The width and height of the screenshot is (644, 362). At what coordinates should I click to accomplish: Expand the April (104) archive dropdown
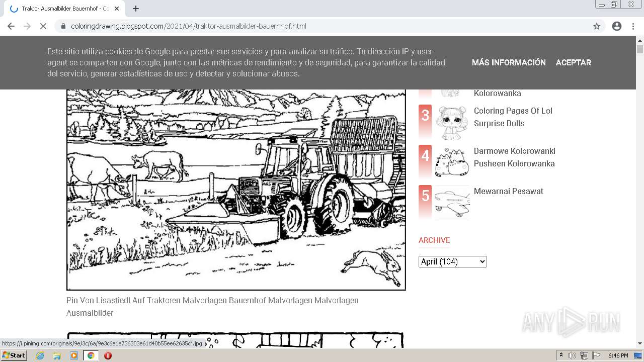[453, 261]
